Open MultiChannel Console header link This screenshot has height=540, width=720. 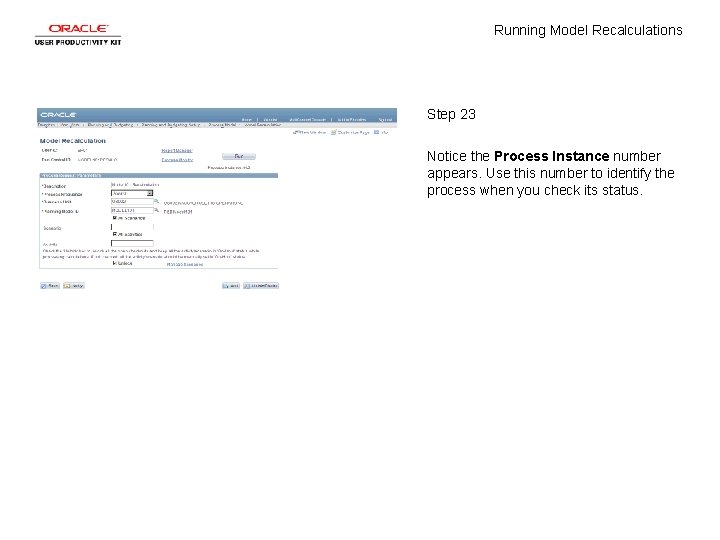point(307,119)
